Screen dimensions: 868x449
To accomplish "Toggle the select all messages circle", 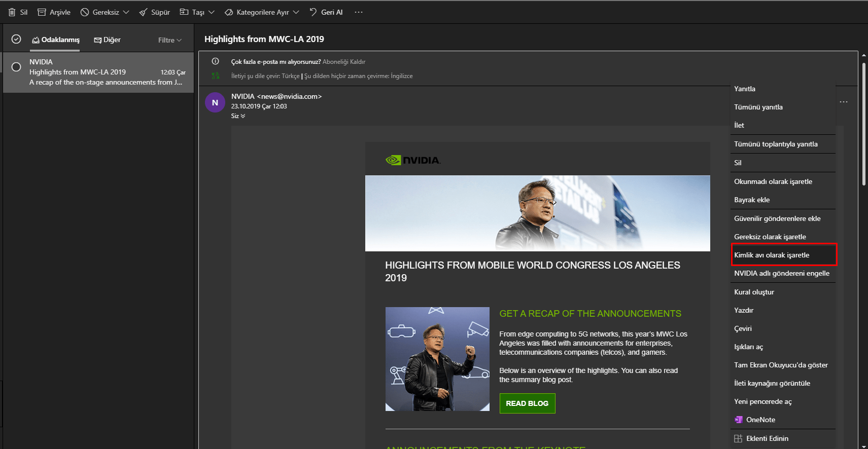I will coord(16,39).
